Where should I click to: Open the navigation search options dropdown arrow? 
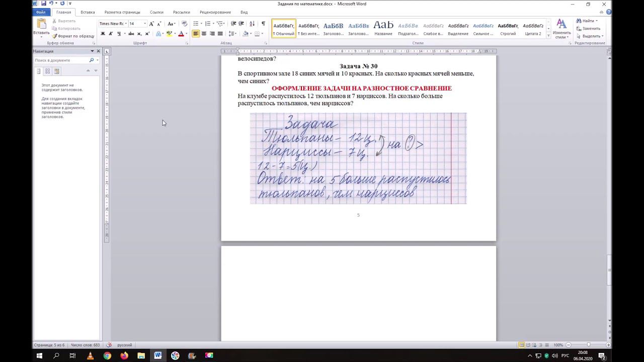(x=97, y=60)
